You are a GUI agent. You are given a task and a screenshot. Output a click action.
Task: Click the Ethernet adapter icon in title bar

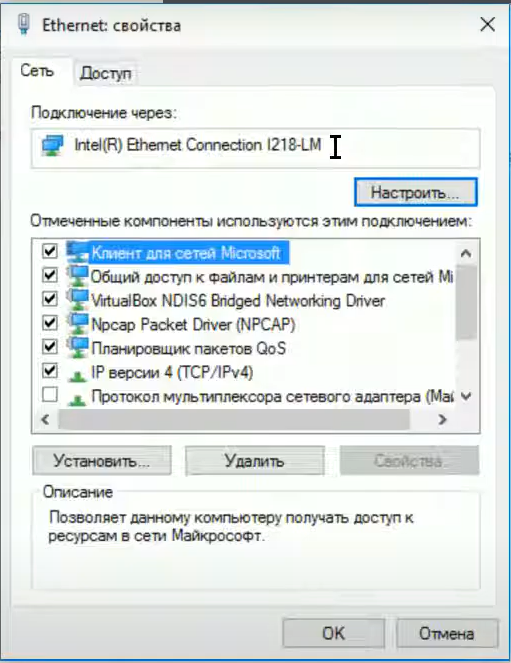pyautogui.click(x=24, y=25)
